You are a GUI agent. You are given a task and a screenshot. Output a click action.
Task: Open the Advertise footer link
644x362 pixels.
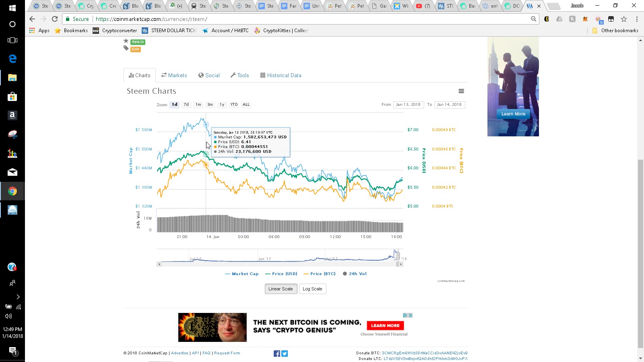click(180, 353)
